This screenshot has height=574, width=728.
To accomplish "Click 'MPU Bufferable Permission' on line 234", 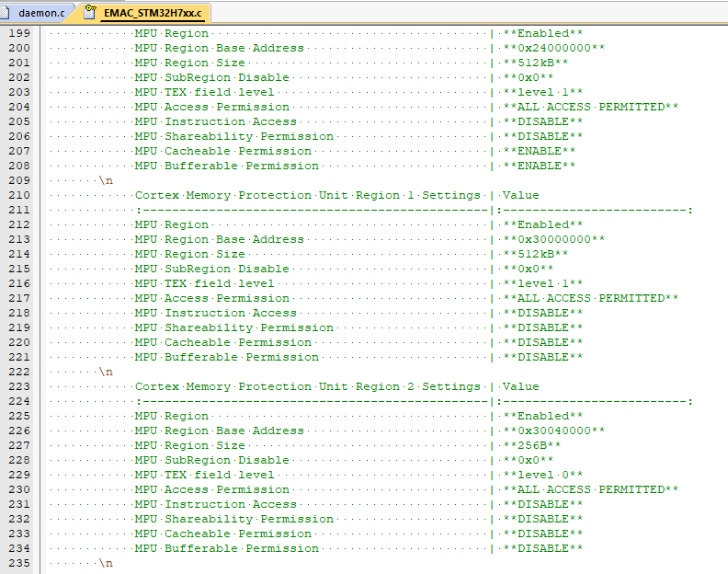I will point(226,548).
